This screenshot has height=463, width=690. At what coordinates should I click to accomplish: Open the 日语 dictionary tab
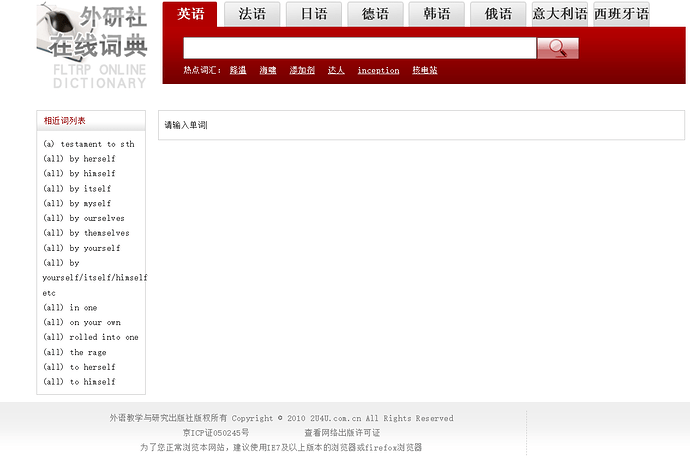pos(314,14)
